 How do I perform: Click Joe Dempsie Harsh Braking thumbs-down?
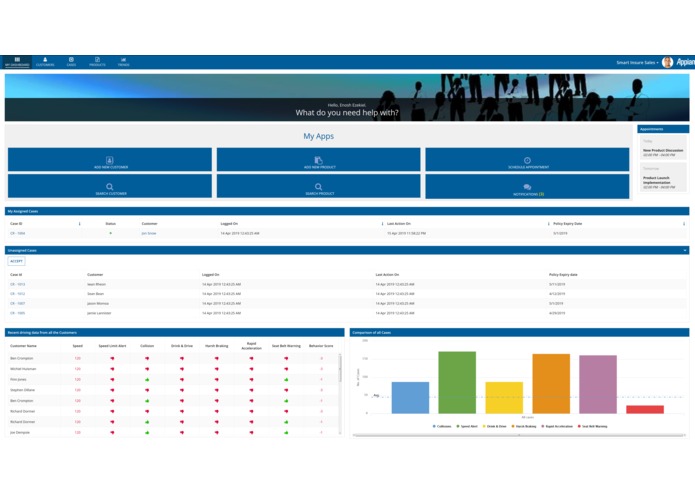[217, 432]
